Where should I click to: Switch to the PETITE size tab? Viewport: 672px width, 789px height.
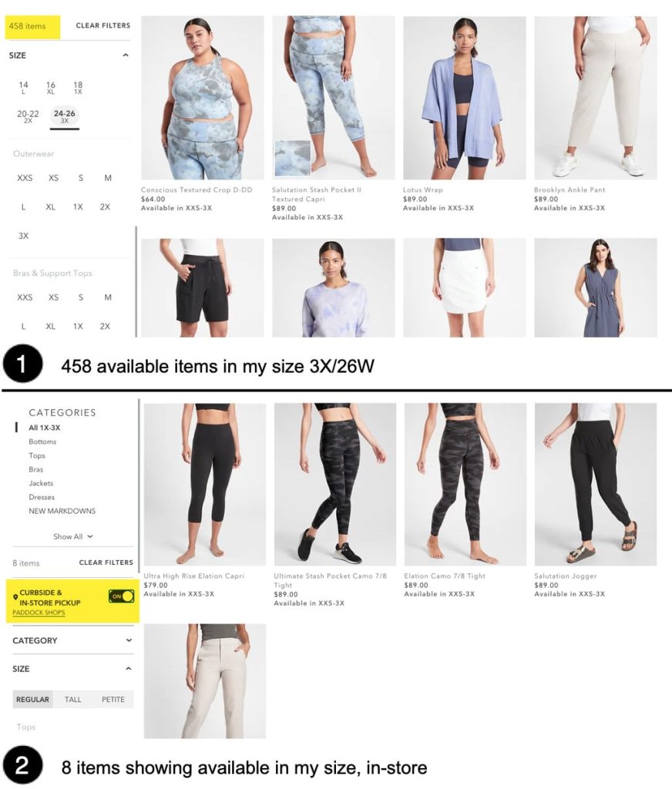(x=113, y=699)
